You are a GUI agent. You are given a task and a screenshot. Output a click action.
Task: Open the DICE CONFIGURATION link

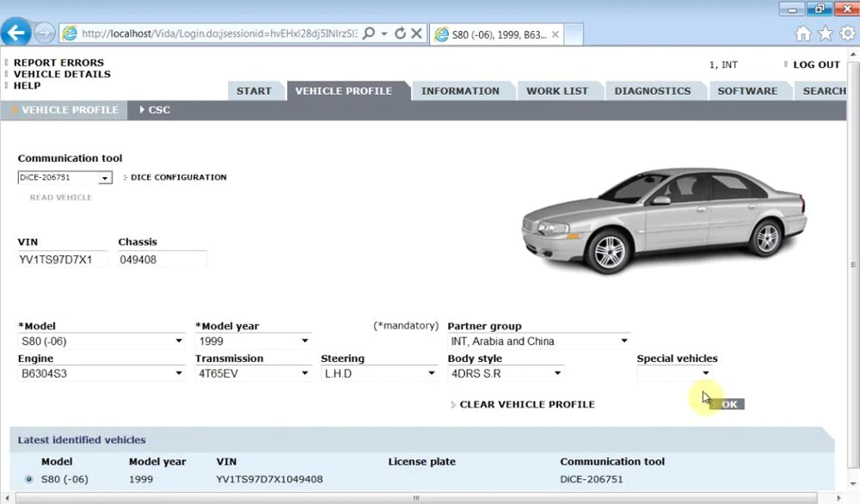(178, 177)
